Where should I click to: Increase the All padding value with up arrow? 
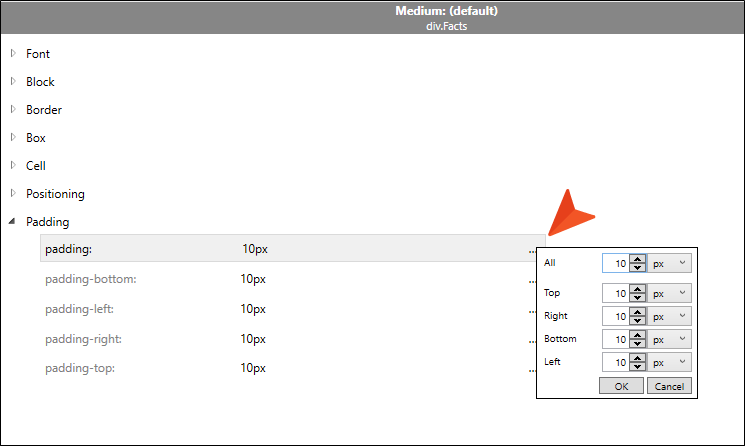(638, 259)
